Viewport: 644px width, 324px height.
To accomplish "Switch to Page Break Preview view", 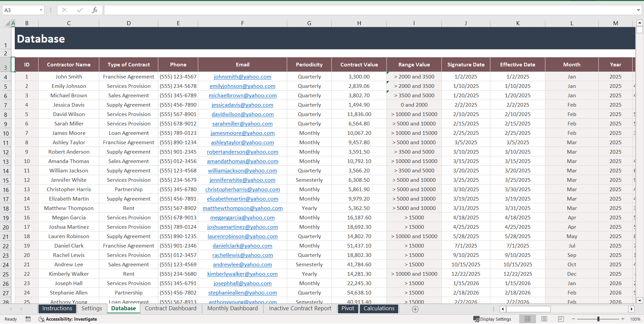I will (561, 319).
